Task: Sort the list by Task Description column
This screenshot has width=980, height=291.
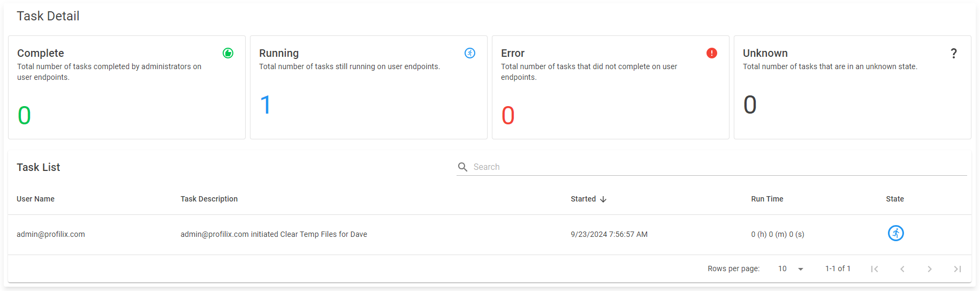Action: point(209,199)
